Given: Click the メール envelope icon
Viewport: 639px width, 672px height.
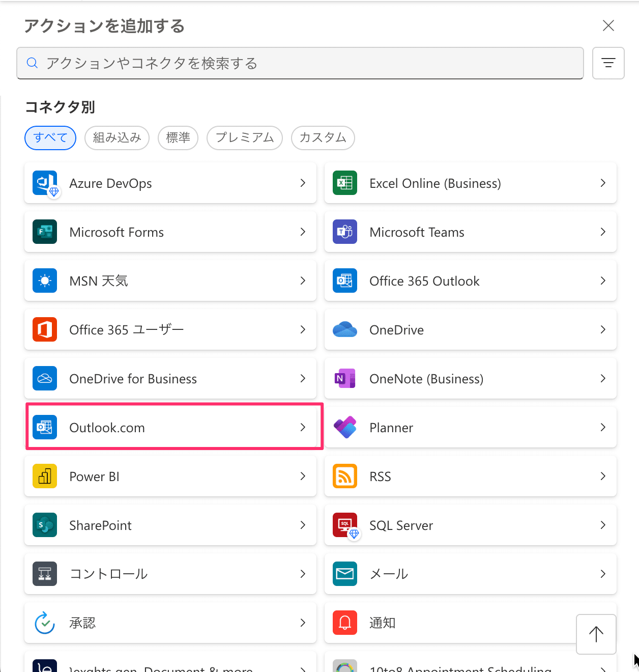Looking at the screenshot, I should [x=345, y=574].
